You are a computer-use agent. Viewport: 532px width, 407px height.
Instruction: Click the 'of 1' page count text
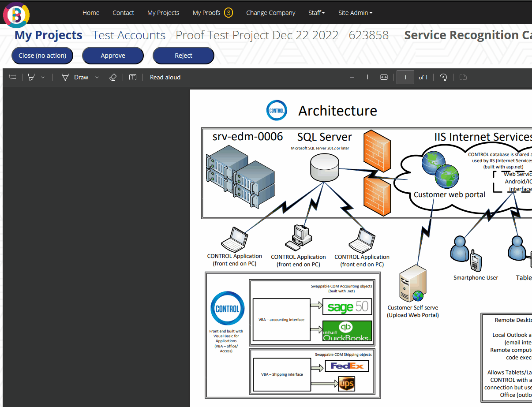[423, 78]
